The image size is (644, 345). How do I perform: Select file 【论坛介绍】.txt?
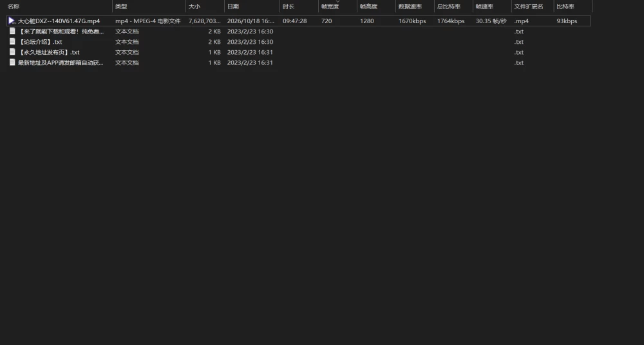click(x=40, y=42)
